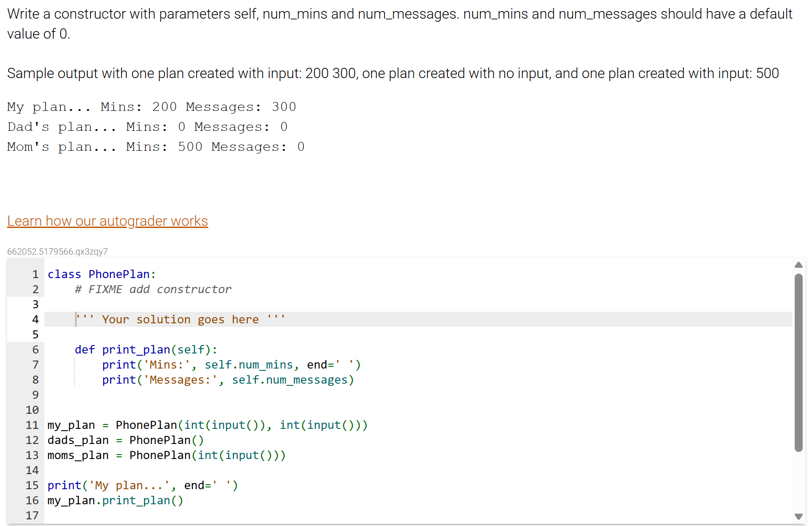Image resolution: width=812 pixels, height=526 pixels.
Task: Click the print 'Messages:' statement line
Action: pos(228,380)
